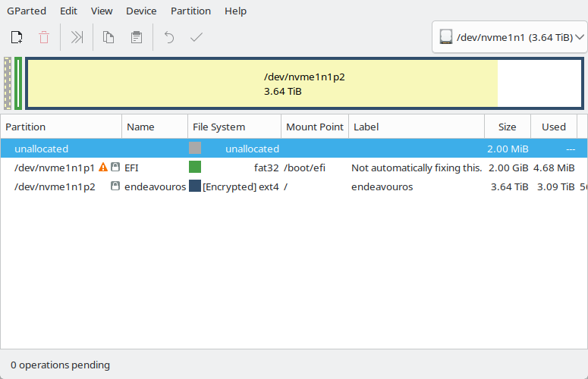Open the /dev/nvme1n1 device dropdown
Viewport: 588px width, 379px height.
pyautogui.click(x=510, y=37)
